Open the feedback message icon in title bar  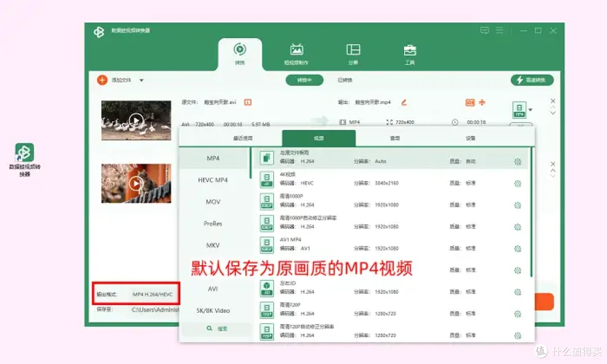[484, 30]
